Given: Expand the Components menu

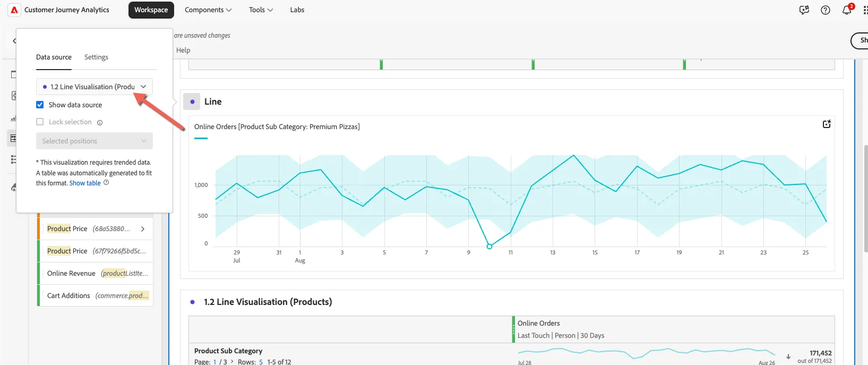Looking at the screenshot, I should click(208, 10).
